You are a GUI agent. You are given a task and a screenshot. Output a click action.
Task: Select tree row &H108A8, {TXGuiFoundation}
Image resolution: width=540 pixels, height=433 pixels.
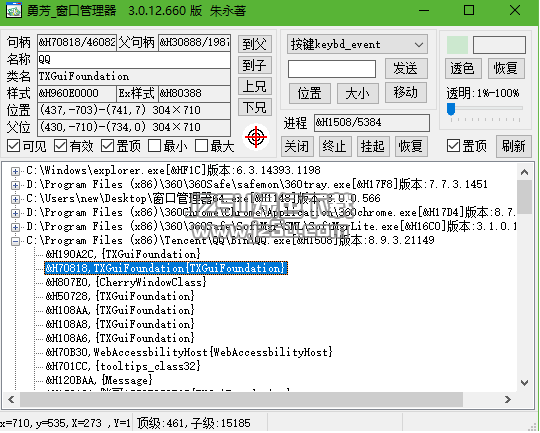coord(120,324)
